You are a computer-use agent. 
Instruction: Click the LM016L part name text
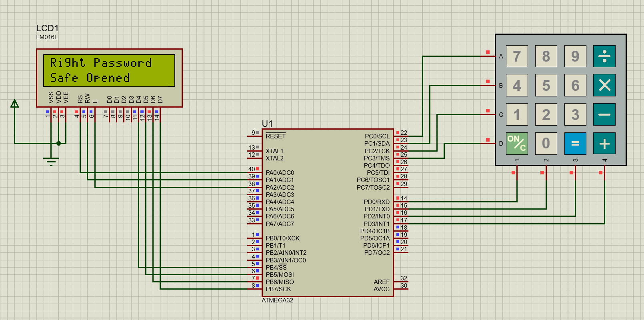tap(47, 37)
